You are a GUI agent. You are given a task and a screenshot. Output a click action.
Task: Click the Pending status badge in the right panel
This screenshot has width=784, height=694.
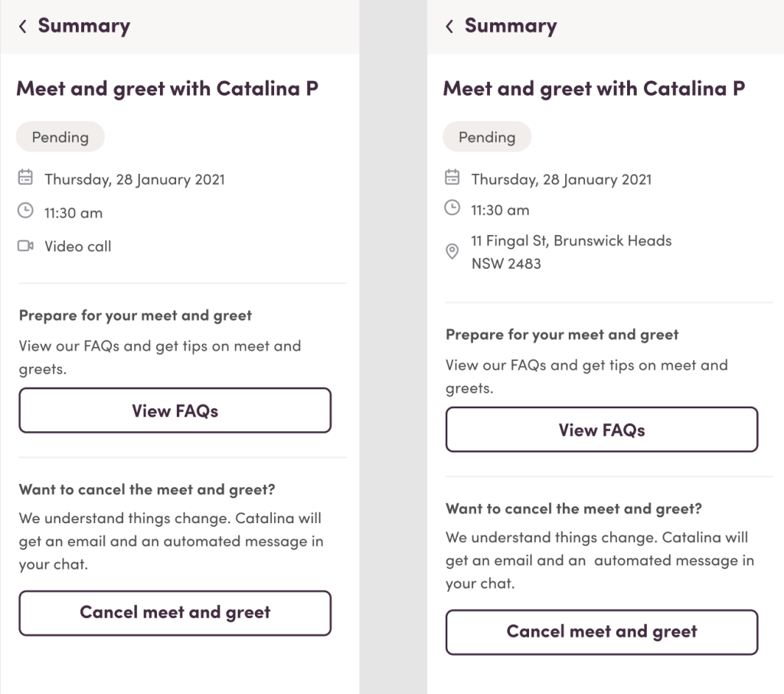coord(487,137)
